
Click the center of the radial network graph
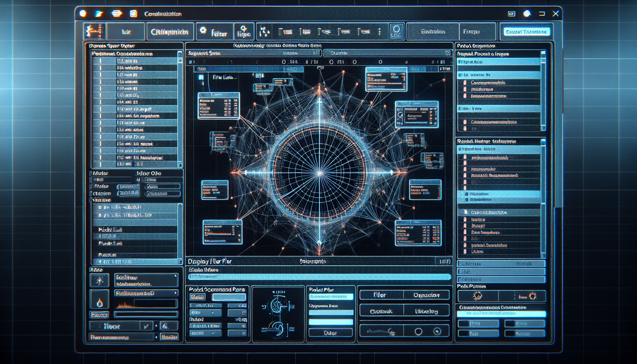pos(320,173)
